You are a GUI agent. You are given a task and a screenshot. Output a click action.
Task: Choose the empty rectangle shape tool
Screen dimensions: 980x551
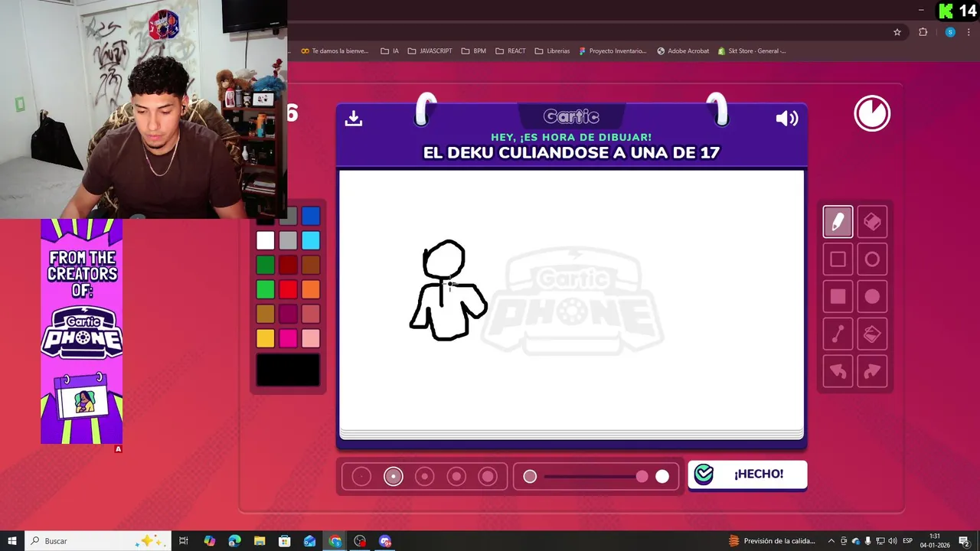pyautogui.click(x=838, y=259)
